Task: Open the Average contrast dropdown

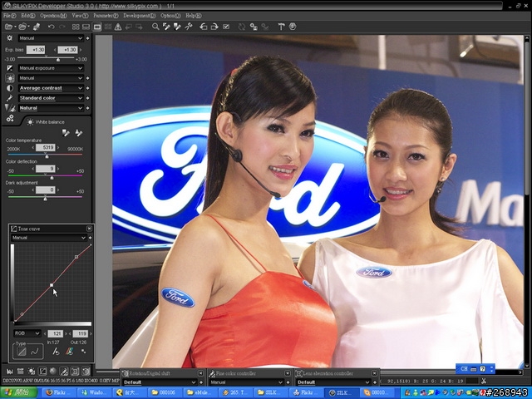Action: 51,88
